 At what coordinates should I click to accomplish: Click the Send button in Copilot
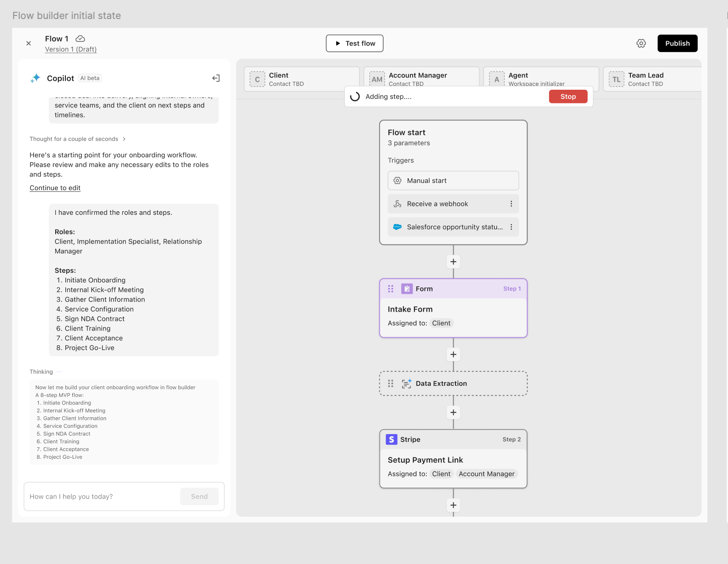click(x=199, y=496)
